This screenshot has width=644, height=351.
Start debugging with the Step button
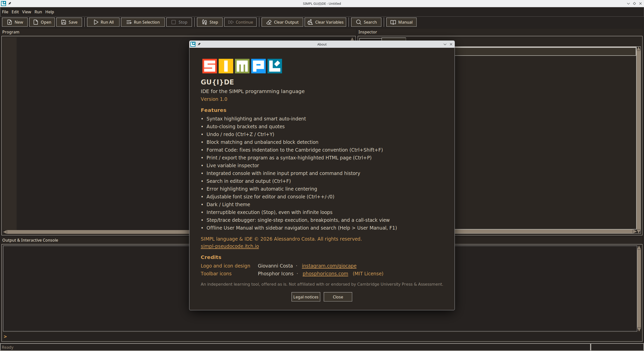210,22
